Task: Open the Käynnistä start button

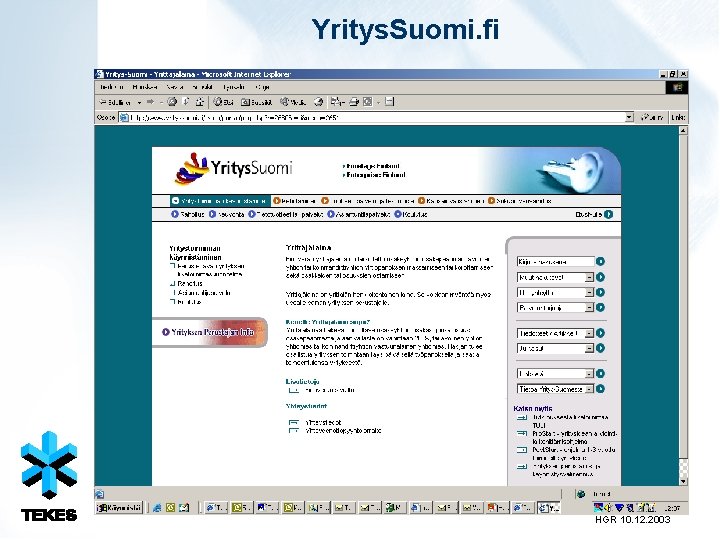Action: [119, 507]
